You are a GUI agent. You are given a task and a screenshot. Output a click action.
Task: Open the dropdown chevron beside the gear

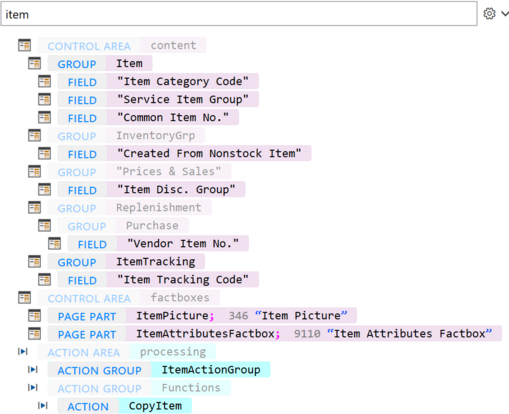[x=505, y=14]
